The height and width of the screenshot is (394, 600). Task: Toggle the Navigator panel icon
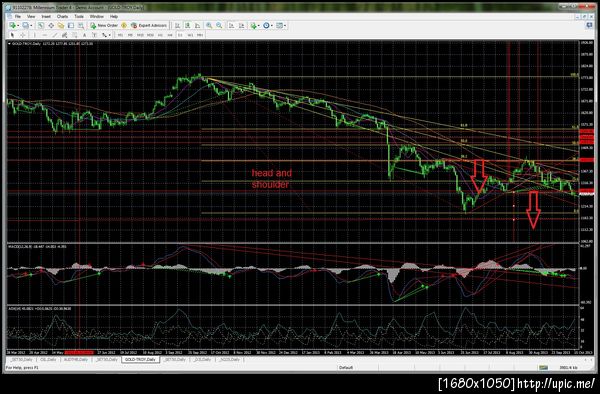[x=61, y=25]
